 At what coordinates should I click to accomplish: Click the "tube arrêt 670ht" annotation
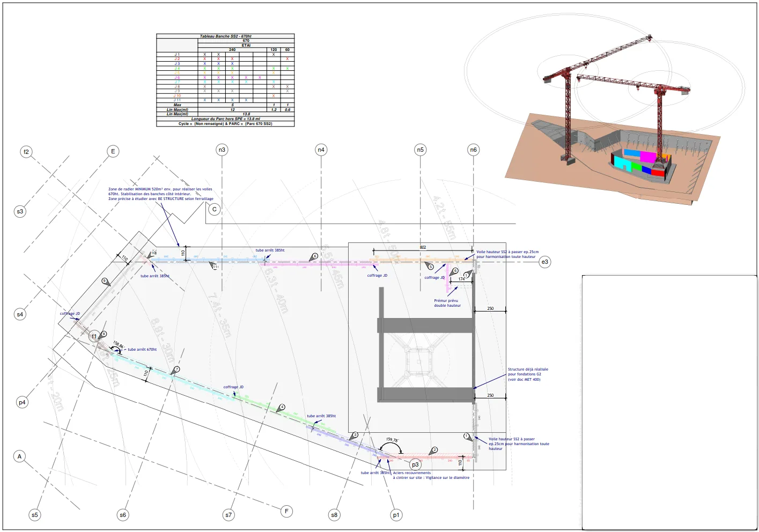142,350
